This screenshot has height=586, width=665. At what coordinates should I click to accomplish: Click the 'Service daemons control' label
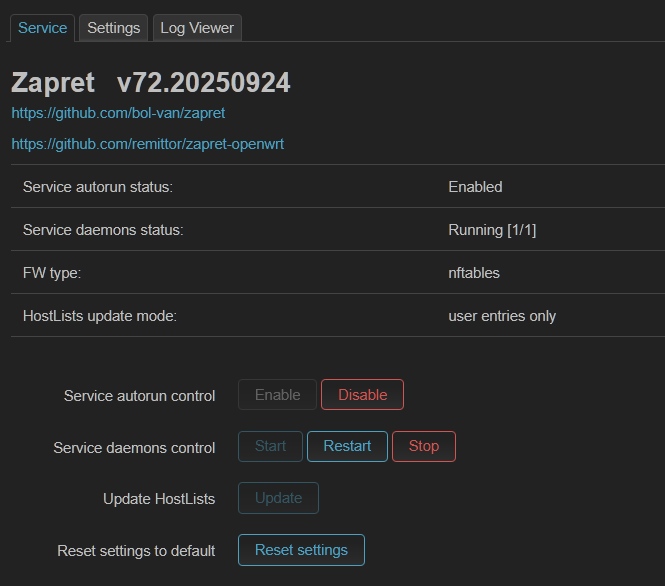point(134,448)
